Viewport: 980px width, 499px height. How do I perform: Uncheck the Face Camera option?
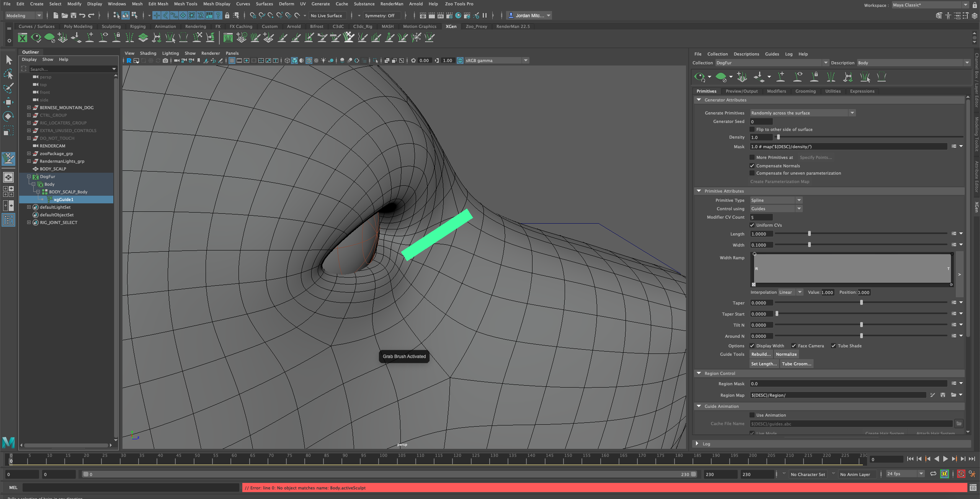[793, 345]
